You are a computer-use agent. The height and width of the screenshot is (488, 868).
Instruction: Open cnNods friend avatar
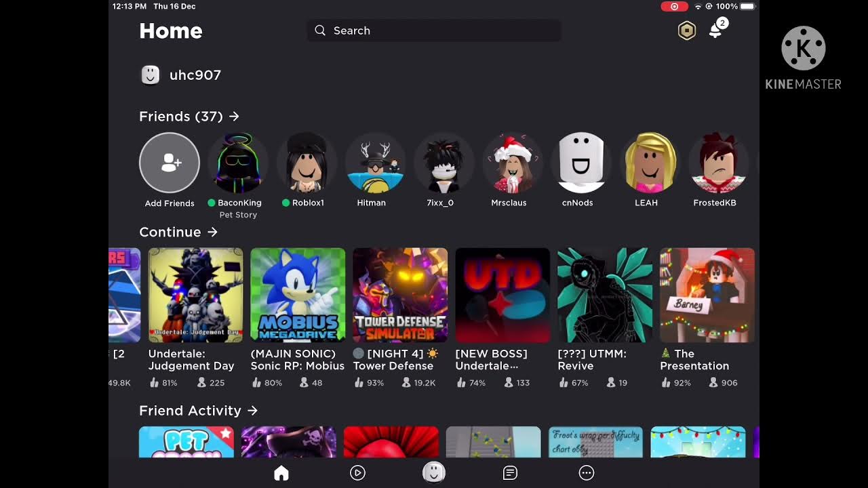tap(581, 163)
